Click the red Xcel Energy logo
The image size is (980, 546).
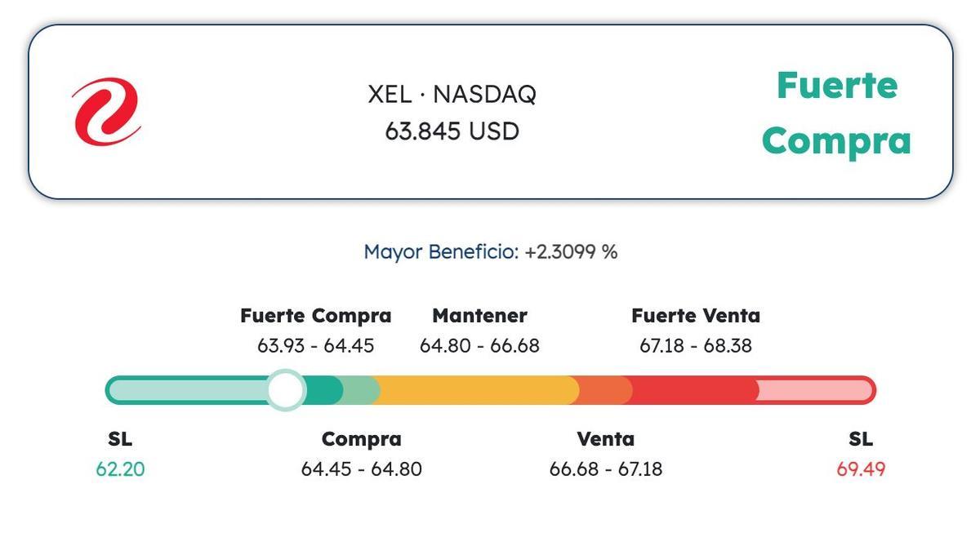point(106,112)
